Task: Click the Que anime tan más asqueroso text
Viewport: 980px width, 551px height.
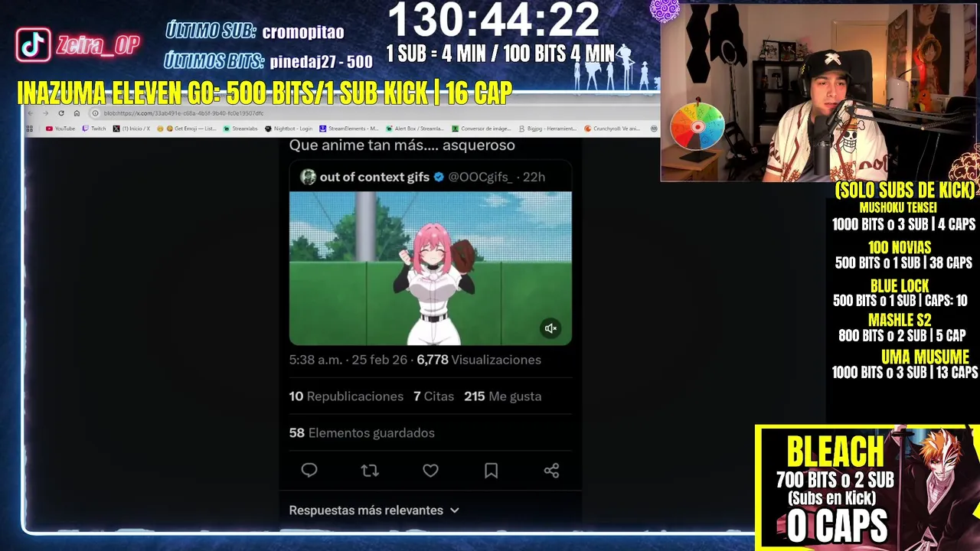Action: click(x=402, y=145)
